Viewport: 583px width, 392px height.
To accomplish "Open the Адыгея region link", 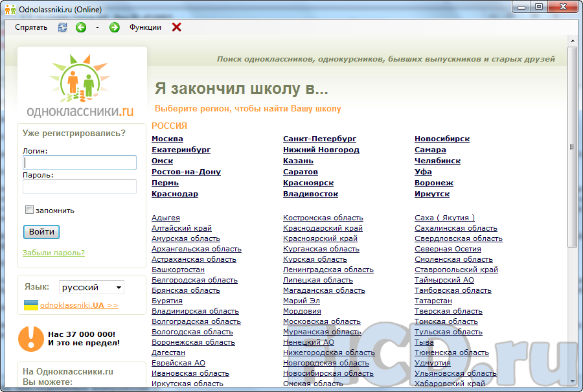I will (166, 218).
